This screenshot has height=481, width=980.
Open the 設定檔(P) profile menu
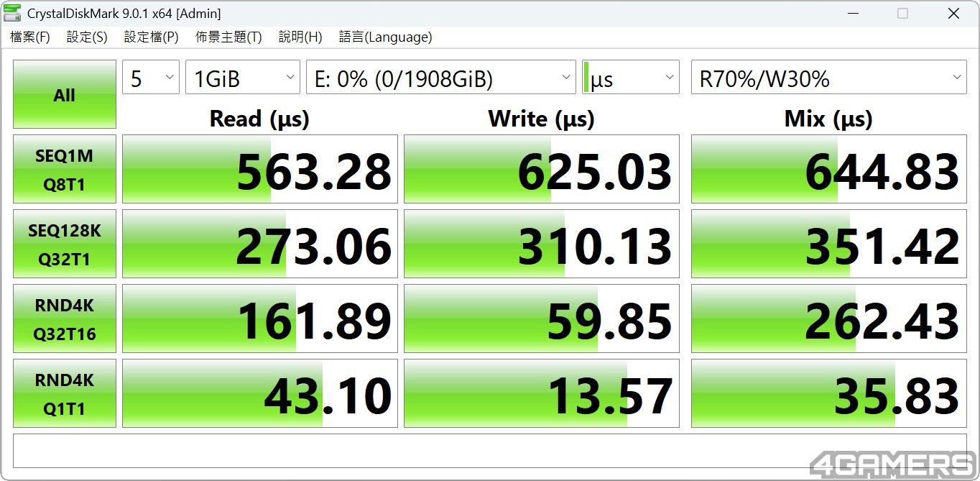click(x=151, y=37)
